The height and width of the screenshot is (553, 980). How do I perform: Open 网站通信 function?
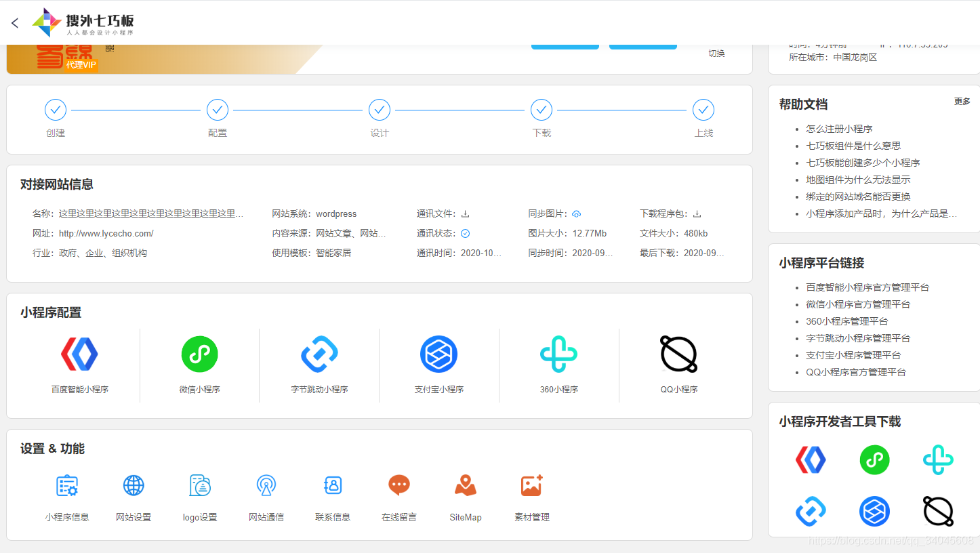point(266,498)
